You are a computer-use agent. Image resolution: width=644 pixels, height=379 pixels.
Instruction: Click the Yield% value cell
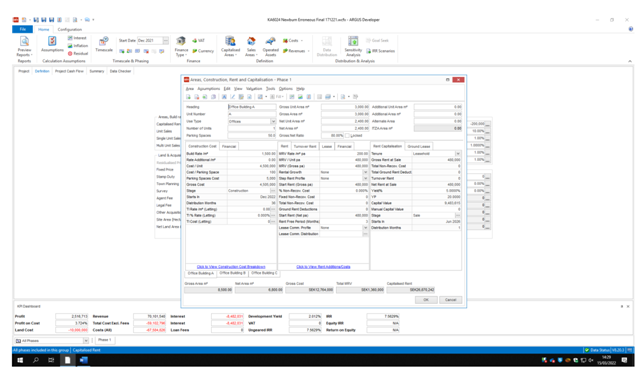[437, 191]
